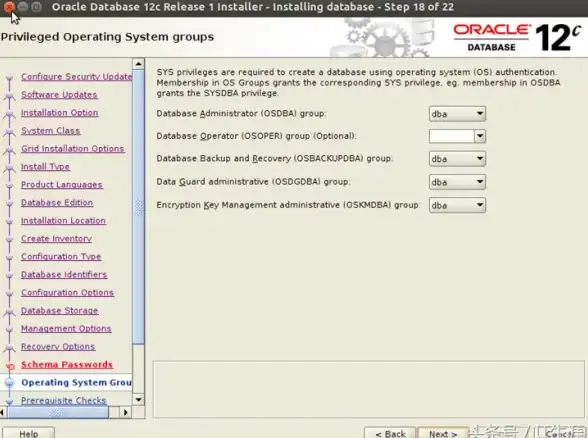The width and height of the screenshot is (588, 438).
Task: Click step list scroll up arrow
Action: click(138, 64)
